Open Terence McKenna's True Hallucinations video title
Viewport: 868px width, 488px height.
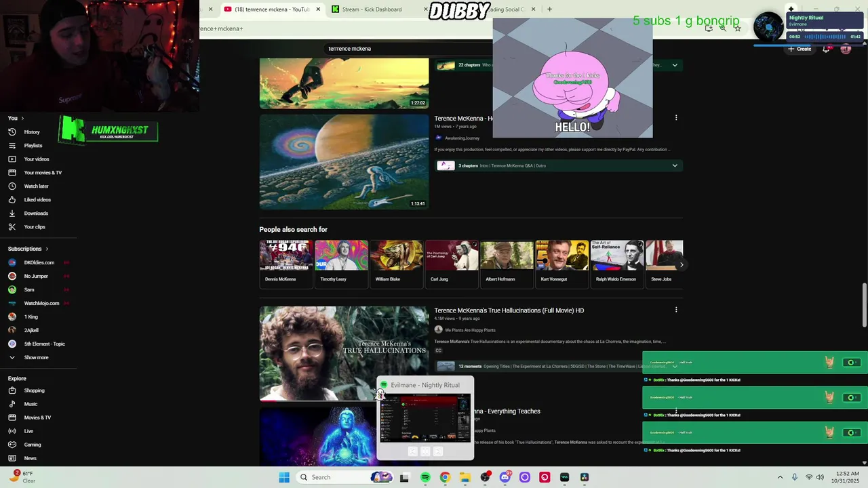point(509,310)
